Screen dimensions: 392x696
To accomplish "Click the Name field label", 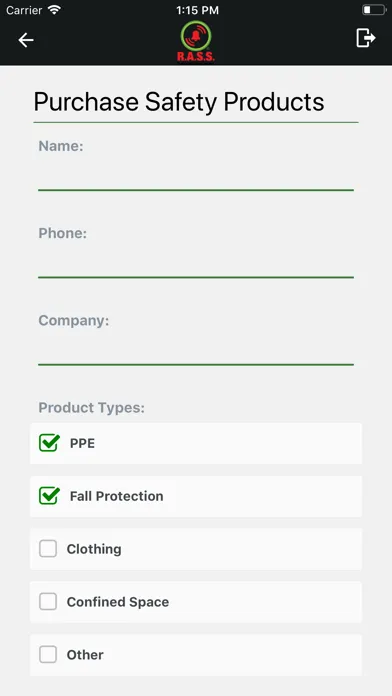I will click(61, 146).
